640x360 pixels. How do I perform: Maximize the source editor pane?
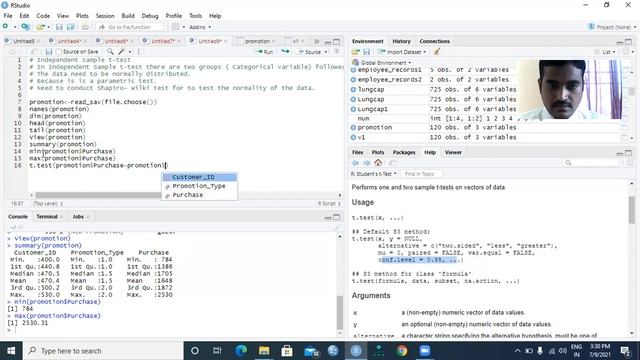(337, 42)
